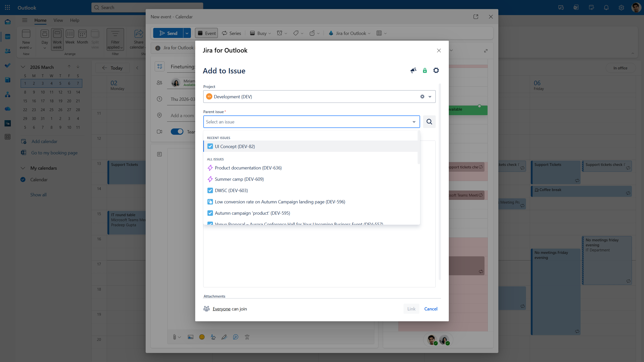Screen dimensions: 644x362
Task: Pop out the new event window
Action: coord(475,17)
